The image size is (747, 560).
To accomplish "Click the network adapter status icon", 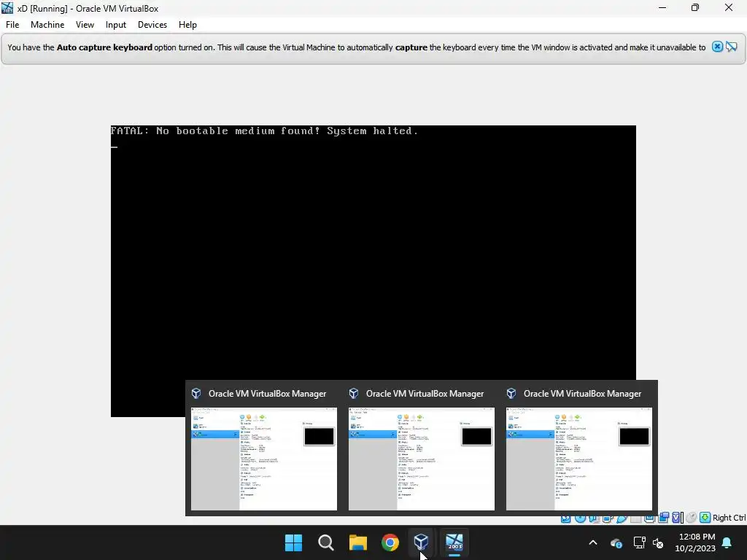I will [608, 518].
